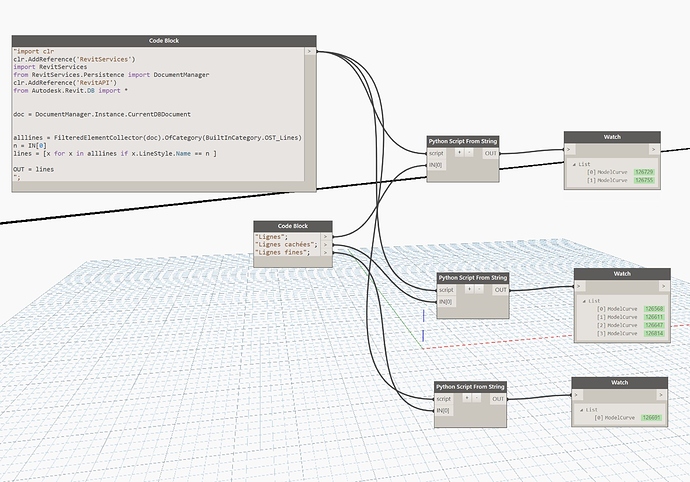Click the script input port of the middle Python node
This screenshot has height=482, width=690.
tap(448, 289)
